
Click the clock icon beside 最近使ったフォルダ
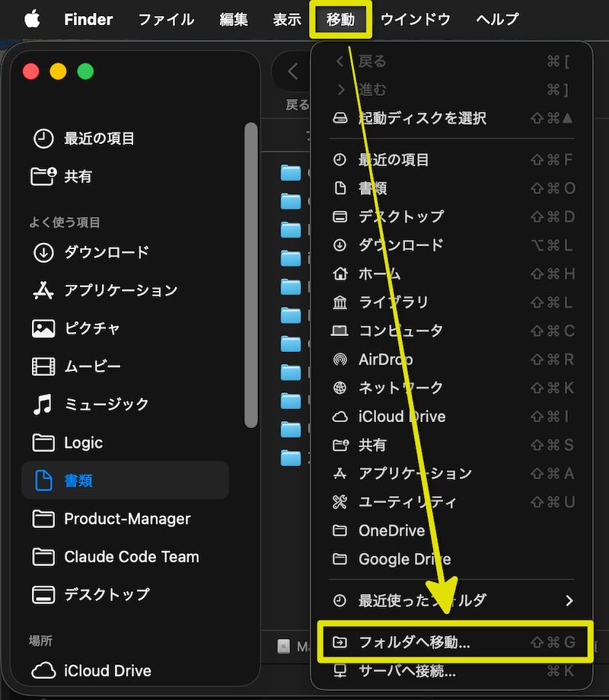click(x=340, y=600)
